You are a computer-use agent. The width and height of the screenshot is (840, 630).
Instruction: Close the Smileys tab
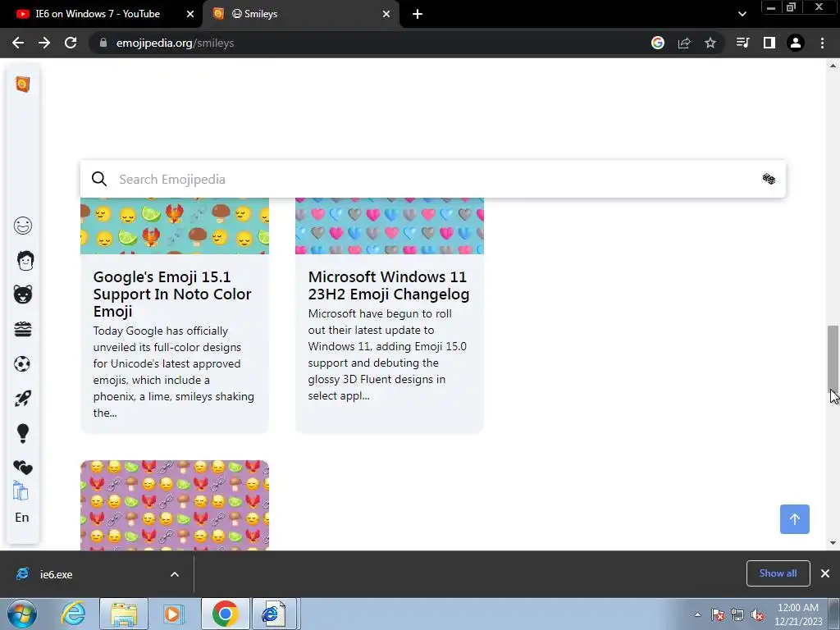click(386, 14)
